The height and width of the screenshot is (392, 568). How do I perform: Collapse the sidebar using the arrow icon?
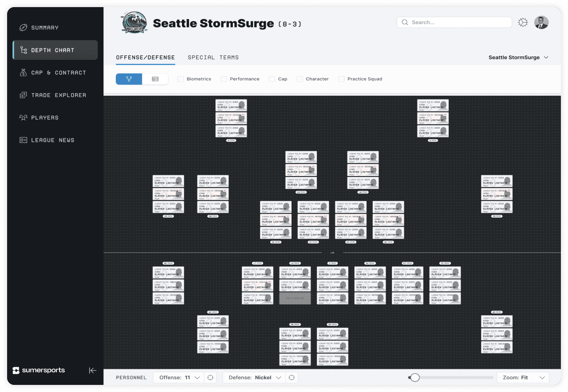coord(92,370)
